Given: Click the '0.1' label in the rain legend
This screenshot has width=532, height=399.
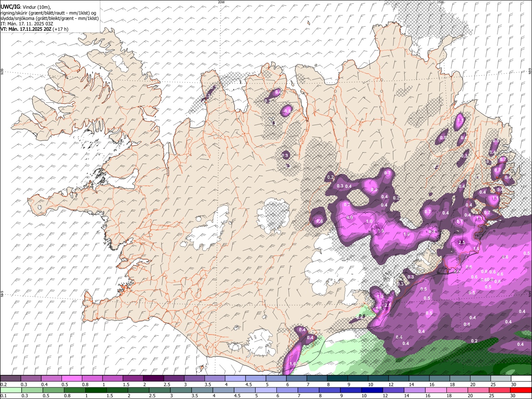Looking at the screenshot, I should tap(3, 396).
